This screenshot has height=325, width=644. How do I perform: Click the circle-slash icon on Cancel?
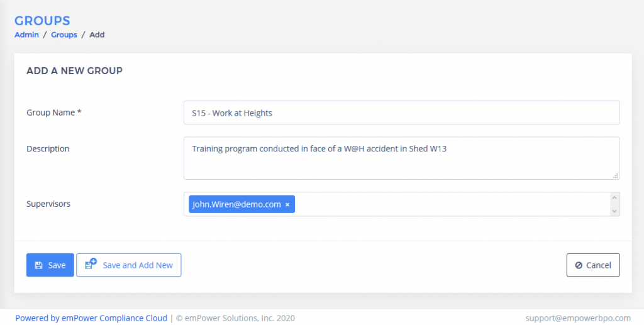pyautogui.click(x=579, y=265)
